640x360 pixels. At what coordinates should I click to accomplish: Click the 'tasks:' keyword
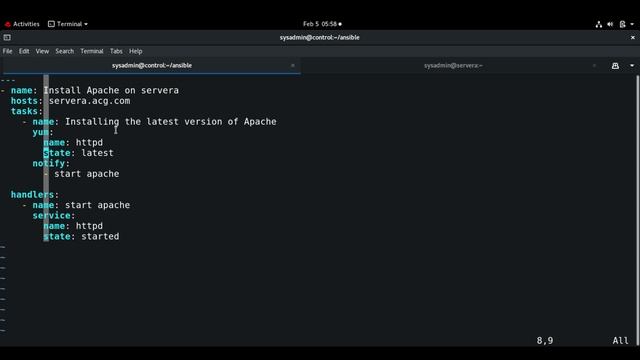pyautogui.click(x=27, y=111)
